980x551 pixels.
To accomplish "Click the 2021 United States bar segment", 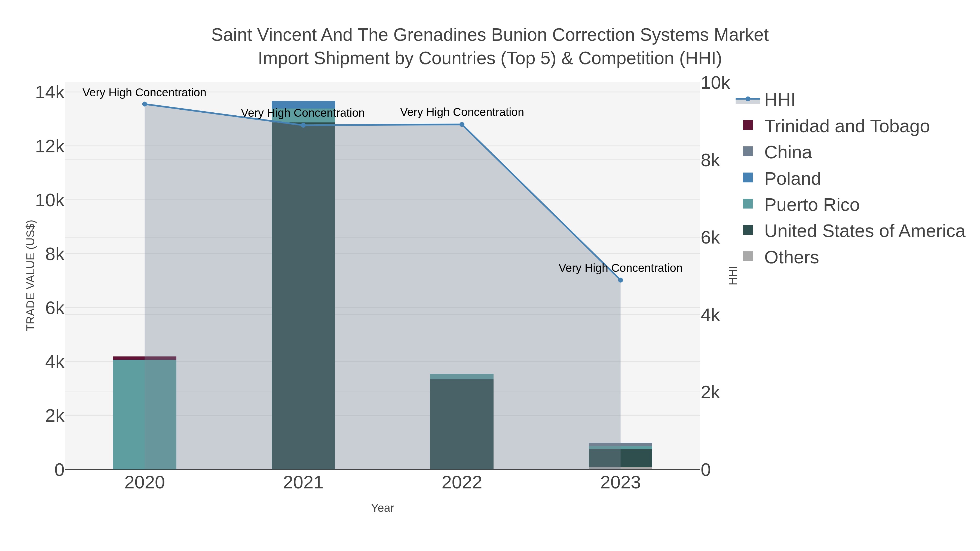I will pos(303,296).
